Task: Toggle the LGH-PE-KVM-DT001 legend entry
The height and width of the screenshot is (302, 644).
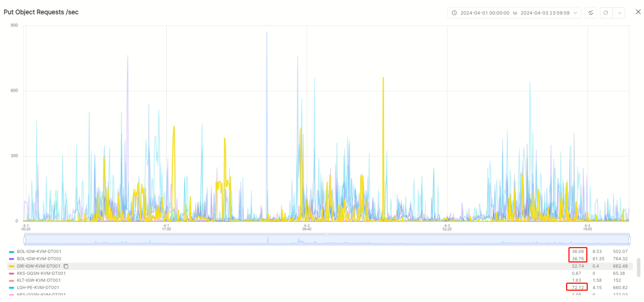Action: coord(38,288)
